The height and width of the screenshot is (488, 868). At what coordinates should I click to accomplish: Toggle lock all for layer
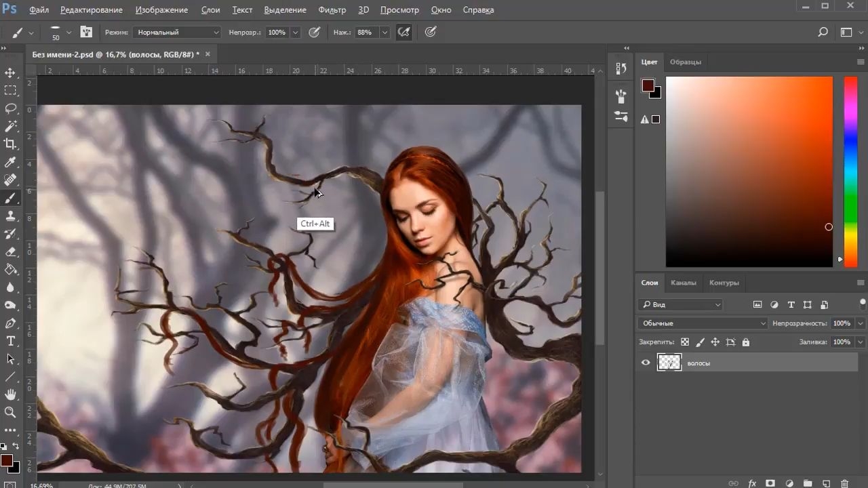pos(746,342)
